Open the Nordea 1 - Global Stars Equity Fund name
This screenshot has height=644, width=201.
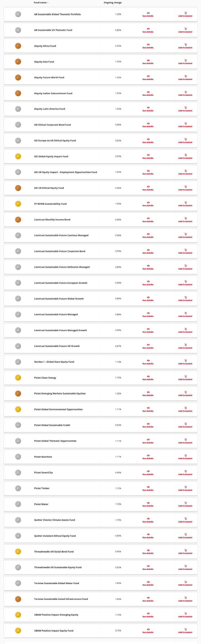(54, 362)
